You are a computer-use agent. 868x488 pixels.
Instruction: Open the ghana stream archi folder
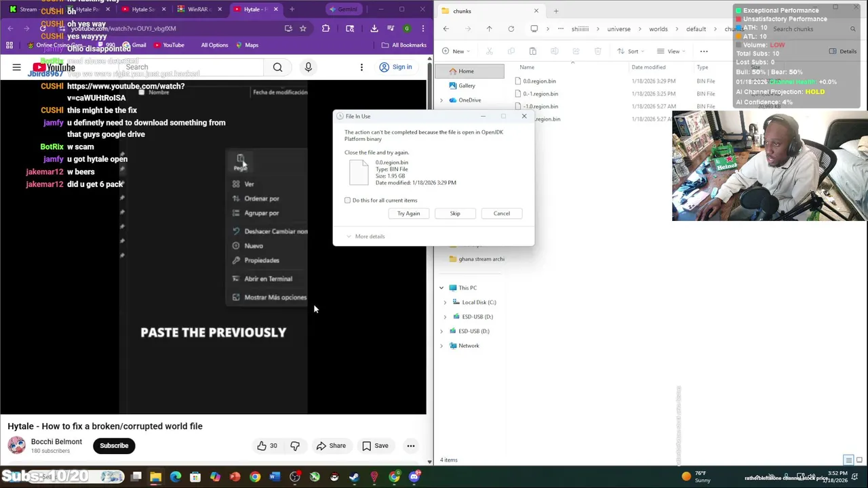(x=477, y=259)
